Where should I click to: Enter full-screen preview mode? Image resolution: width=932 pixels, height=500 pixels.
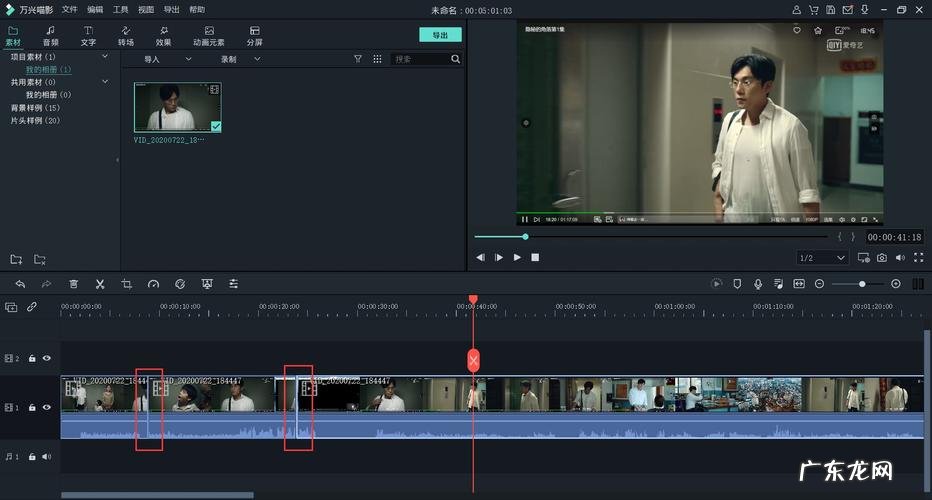pos(918,258)
